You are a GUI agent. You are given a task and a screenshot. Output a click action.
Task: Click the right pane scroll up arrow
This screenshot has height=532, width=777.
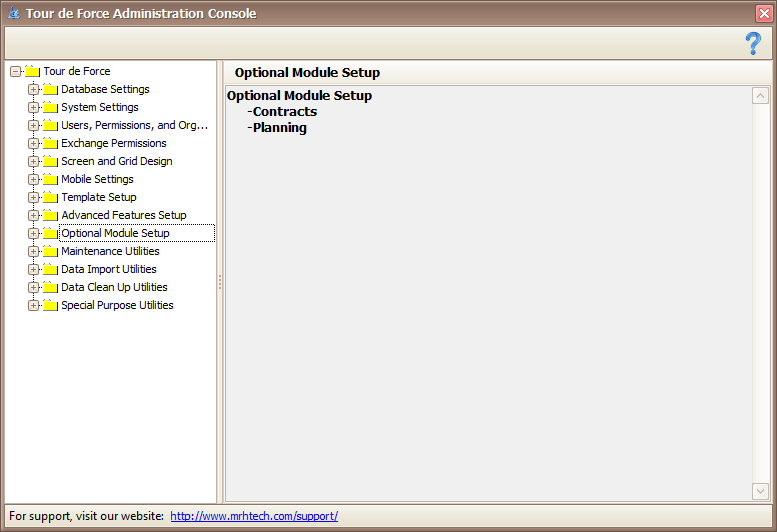point(760,96)
